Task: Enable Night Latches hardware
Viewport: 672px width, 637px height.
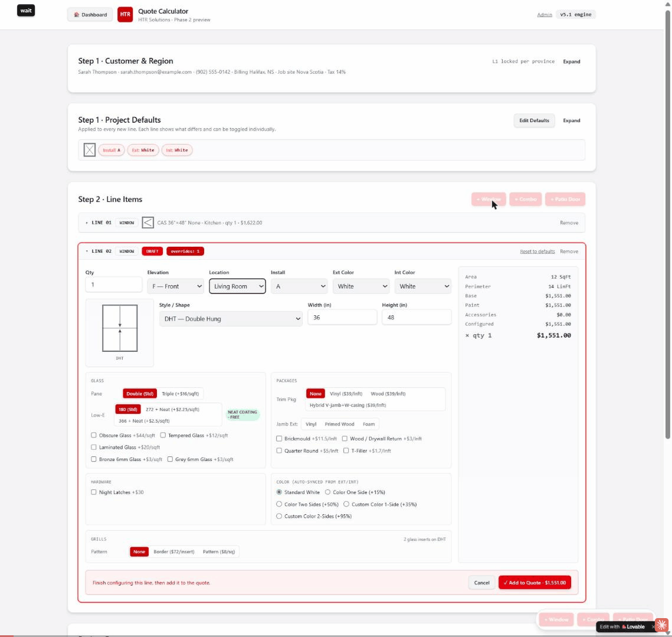Action: click(x=93, y=492)
